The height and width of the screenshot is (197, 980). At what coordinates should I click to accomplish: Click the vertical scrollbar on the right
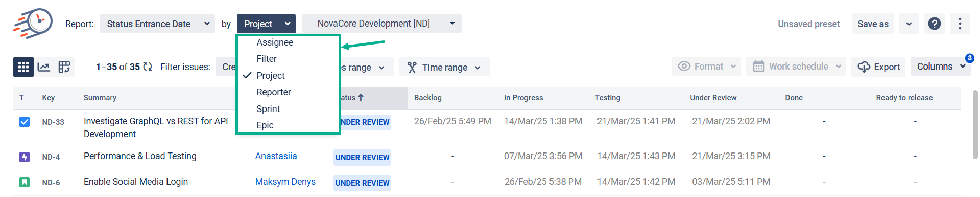click(x=975, y=125)
